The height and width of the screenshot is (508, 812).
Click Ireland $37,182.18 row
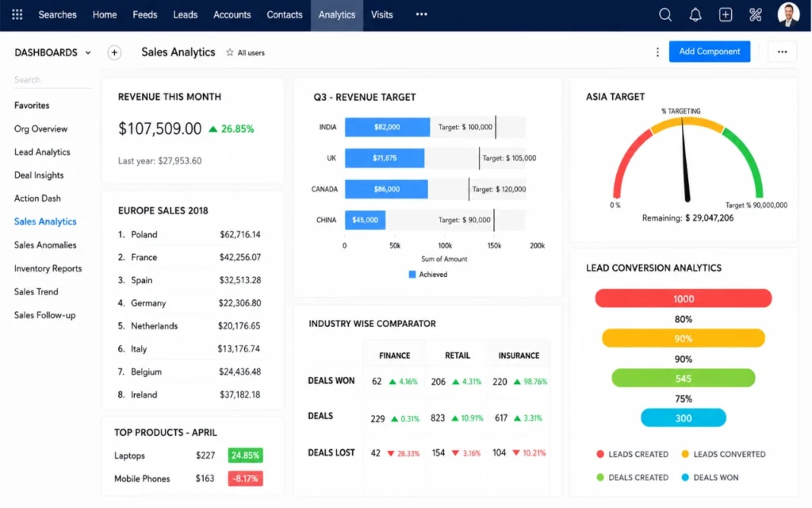point(190,394)
